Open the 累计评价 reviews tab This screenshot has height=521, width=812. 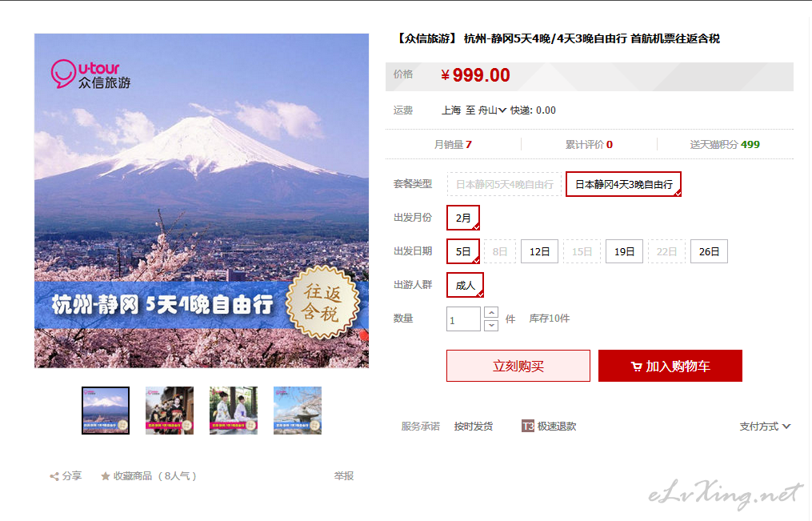[x=589, y=145]
